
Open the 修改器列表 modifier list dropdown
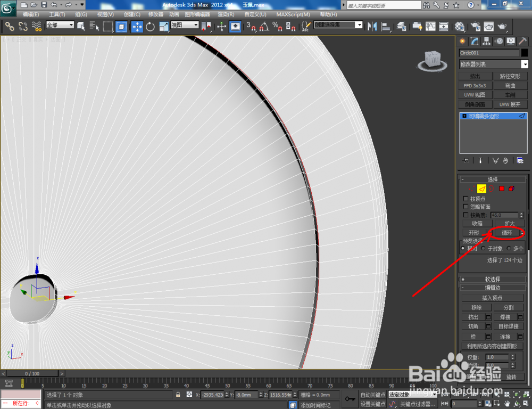pyautogui.click(x=493, y=64)
